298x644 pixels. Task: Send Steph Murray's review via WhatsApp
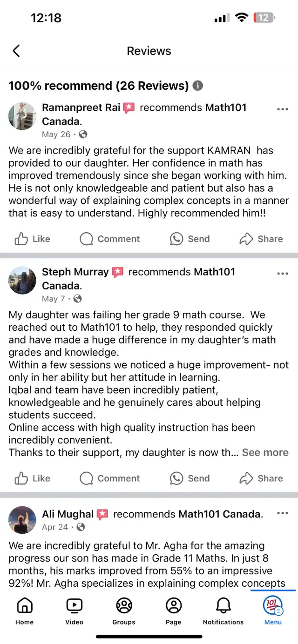pyautogui.click(x=190, y=478)
